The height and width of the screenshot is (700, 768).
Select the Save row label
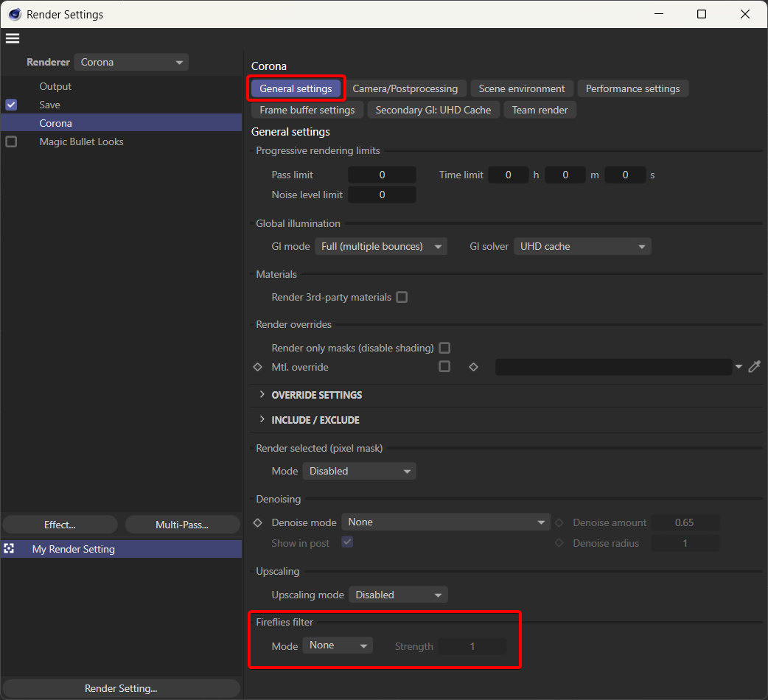click(50, 105)
